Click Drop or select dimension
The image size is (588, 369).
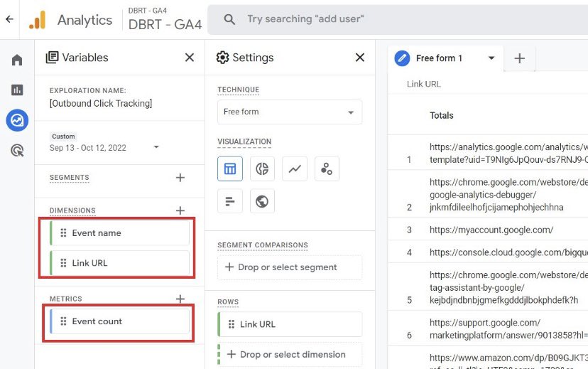(290, 354)
